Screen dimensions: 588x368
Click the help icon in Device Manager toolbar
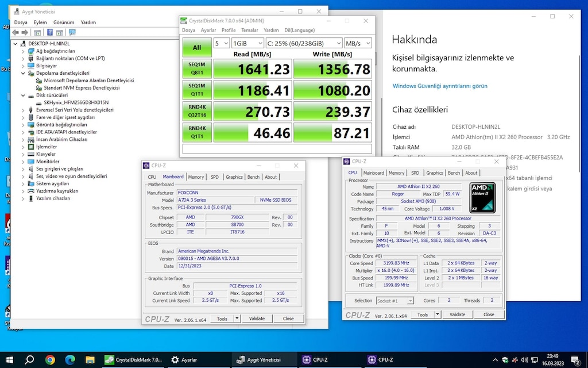pyautogui.click(x=49, y=33)
